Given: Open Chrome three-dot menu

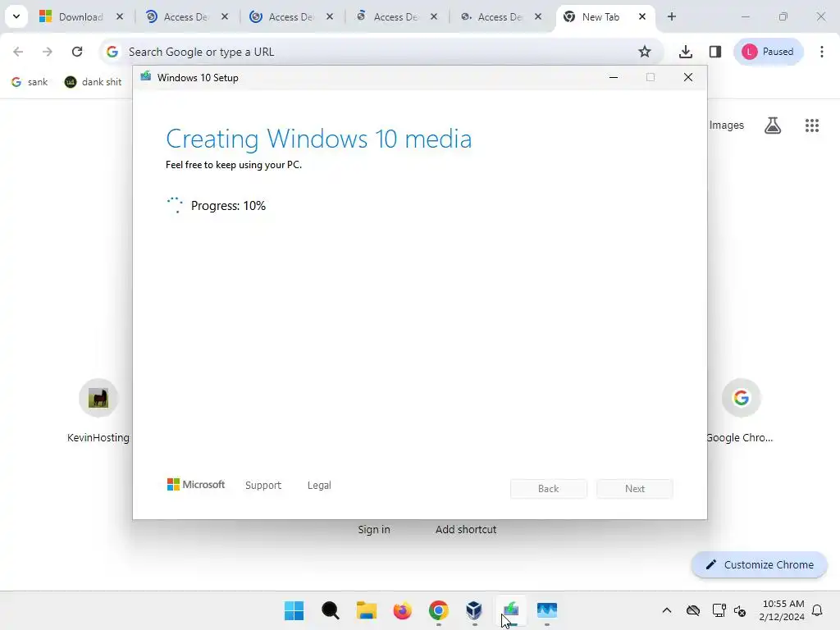Looking at the screenshot, I should (x=821, y=52).
